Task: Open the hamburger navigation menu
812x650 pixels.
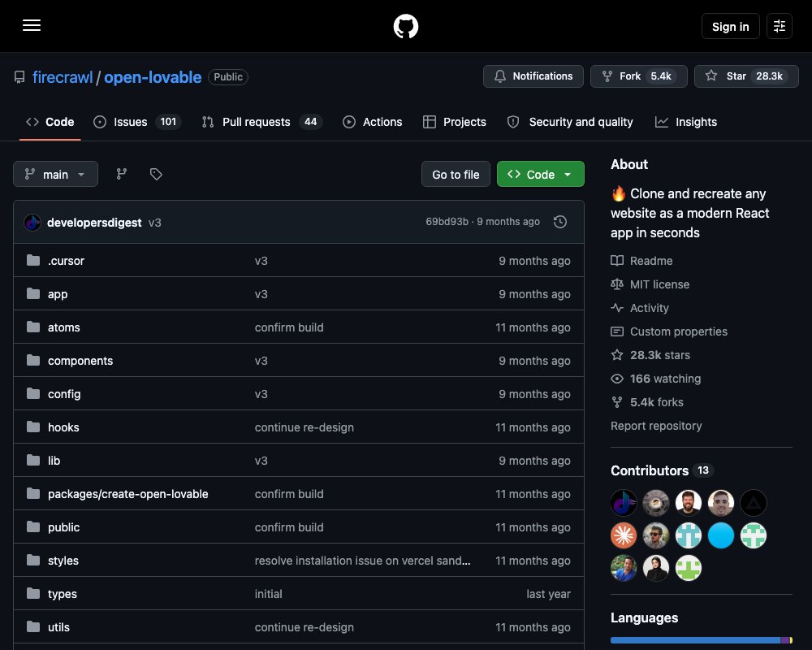Action: click(32, 25)
